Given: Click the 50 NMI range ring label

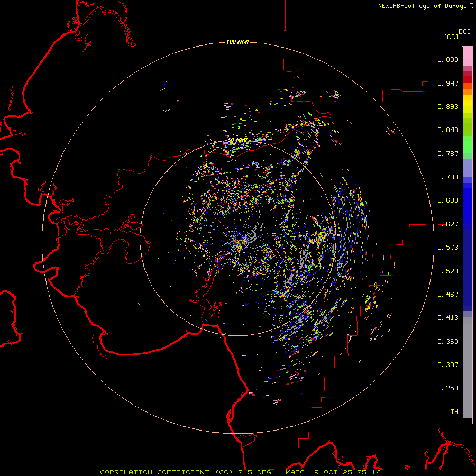Looking at the screenshot, I should pyautogui.click(x=237, y=140).
